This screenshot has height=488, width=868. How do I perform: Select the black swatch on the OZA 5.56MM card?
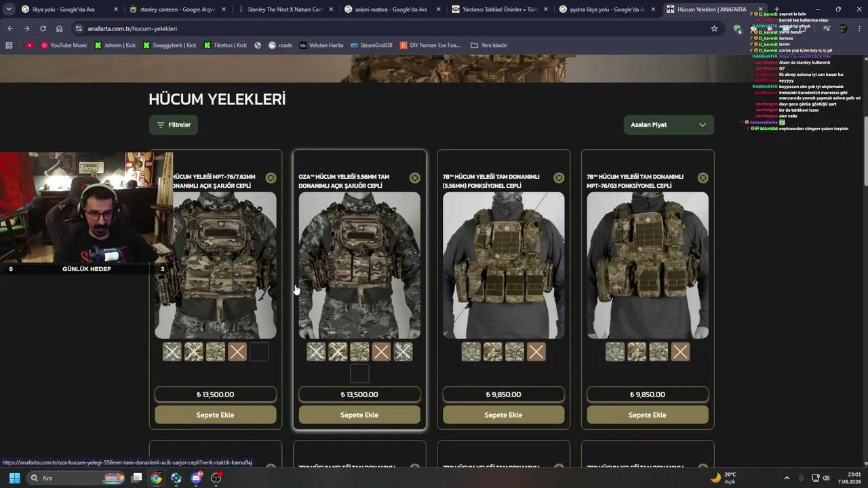[x=359, y=373]
